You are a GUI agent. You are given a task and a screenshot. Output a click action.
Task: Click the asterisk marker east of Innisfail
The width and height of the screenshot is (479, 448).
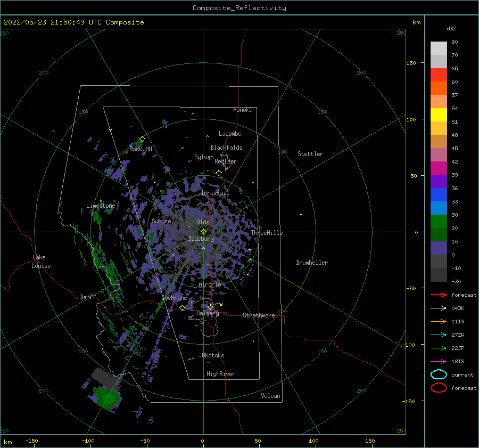[x=253, y=183]
